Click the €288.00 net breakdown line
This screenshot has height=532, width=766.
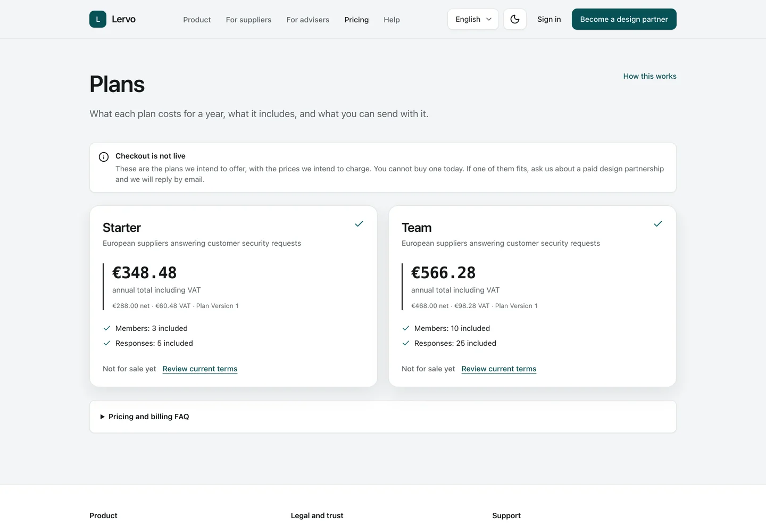[x=176, y=306]
